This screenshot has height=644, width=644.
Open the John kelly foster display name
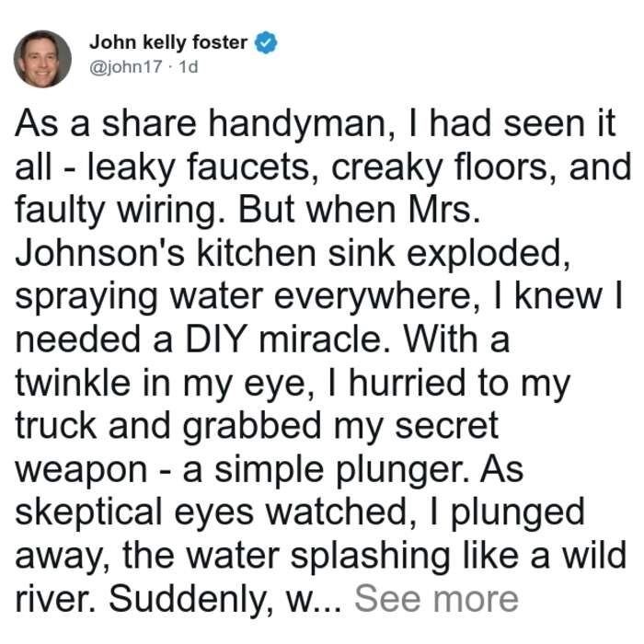(x=168, y=42)
